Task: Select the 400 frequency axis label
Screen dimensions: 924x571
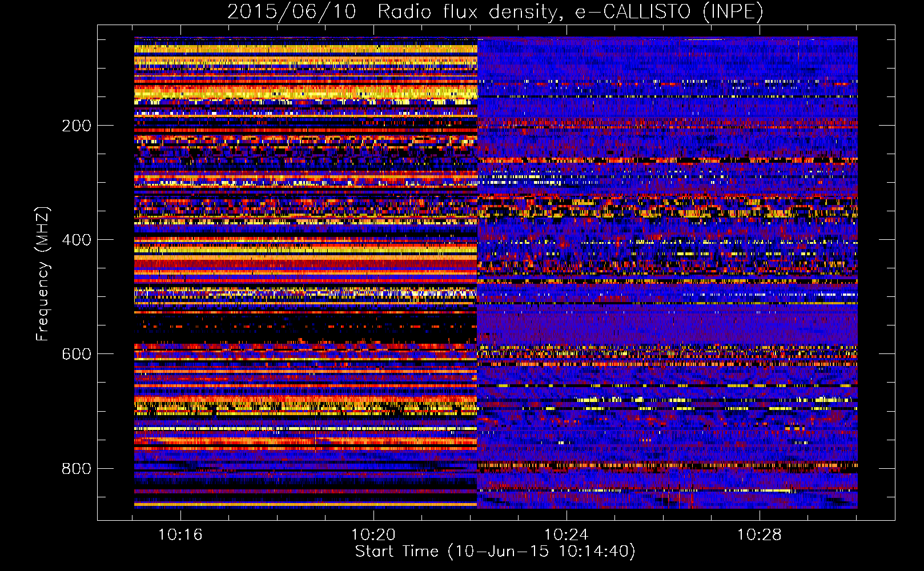Action: pos(77,240)
